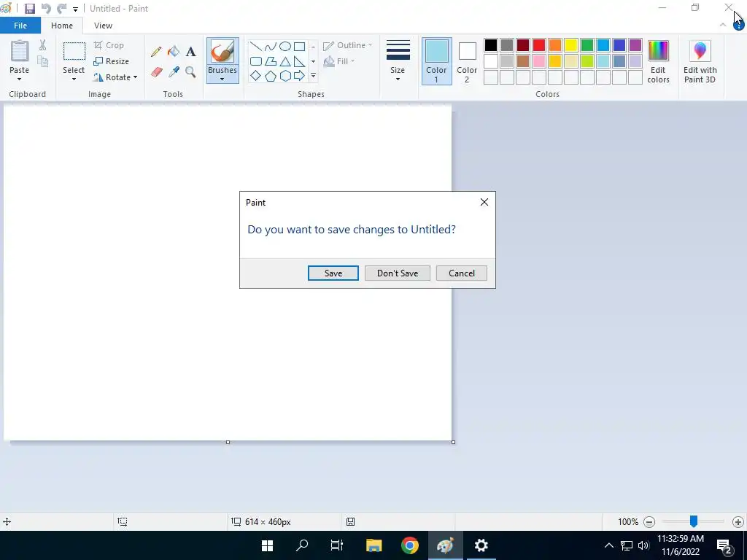Choose the Oval shape

tap(285, 46)
